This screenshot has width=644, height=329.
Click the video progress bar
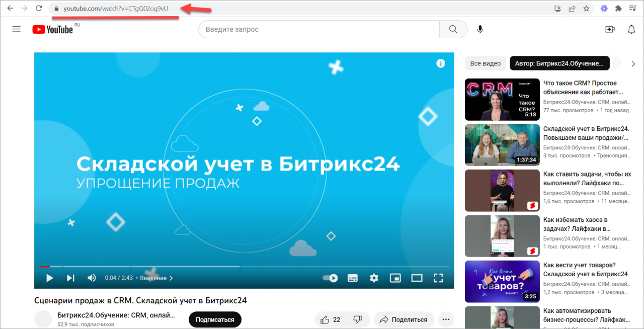click(244, 266)
